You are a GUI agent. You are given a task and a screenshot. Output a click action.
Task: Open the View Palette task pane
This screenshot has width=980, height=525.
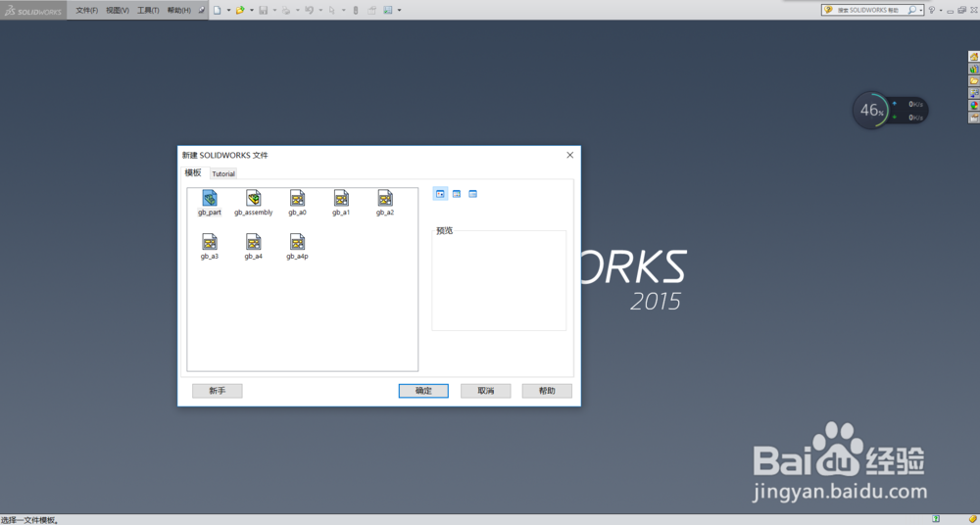click(974, 93)
